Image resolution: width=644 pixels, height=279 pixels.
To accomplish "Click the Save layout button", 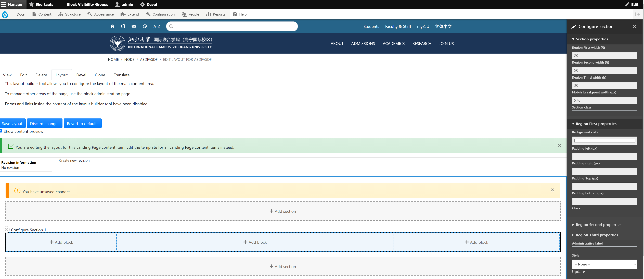I will pos(12,123).
